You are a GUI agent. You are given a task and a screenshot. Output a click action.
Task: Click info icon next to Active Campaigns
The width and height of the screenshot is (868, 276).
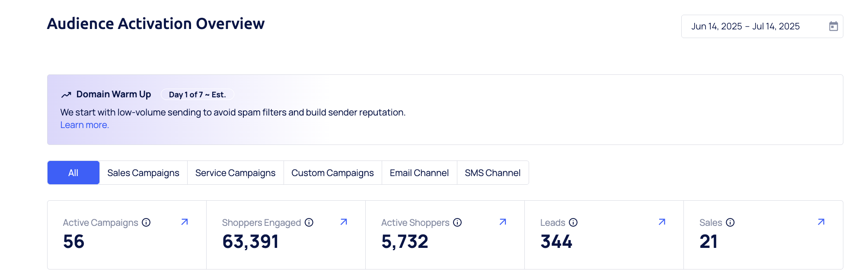click(x=146, y=222)
